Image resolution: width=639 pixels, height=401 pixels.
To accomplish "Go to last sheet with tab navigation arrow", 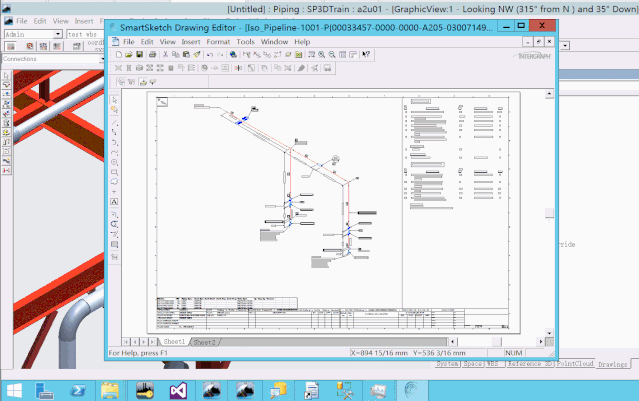I will (x=153, y=342).
